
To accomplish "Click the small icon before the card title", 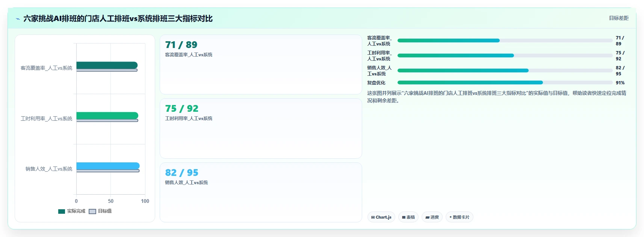I will [x=18, y=19].
